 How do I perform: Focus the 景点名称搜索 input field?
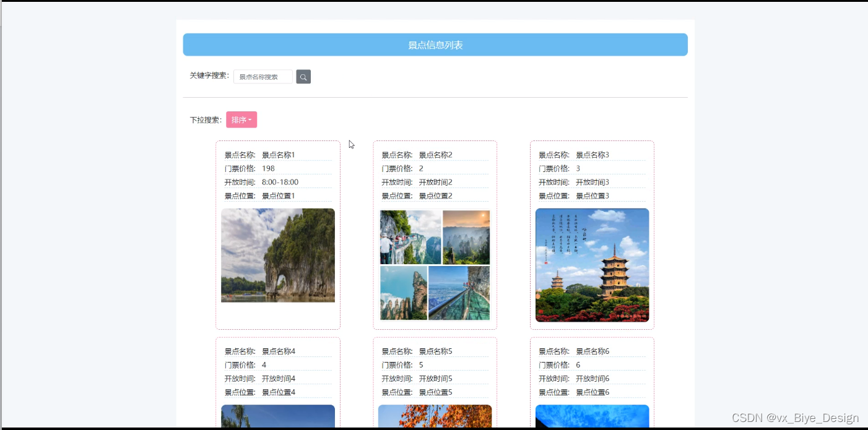tap(263, 77)
